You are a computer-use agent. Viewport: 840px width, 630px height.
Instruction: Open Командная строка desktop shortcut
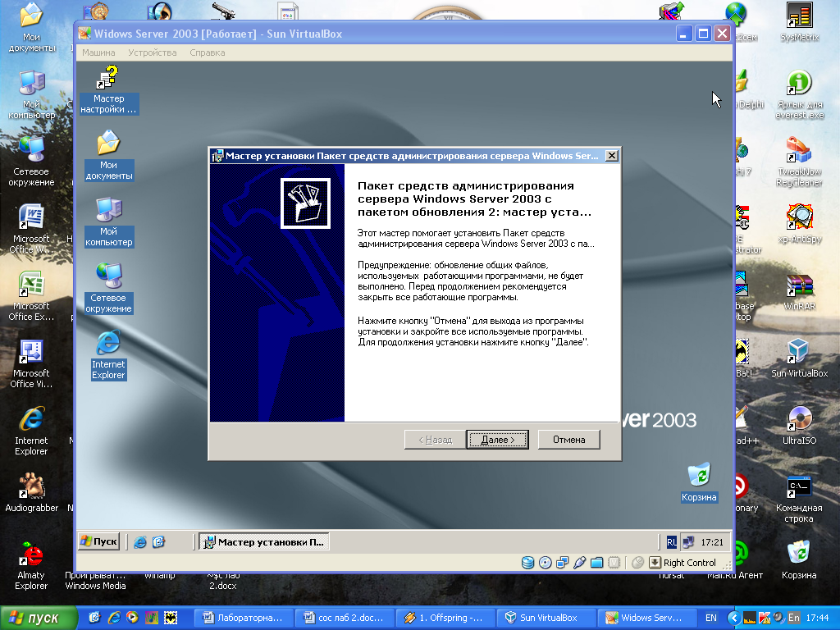[799, 499]
